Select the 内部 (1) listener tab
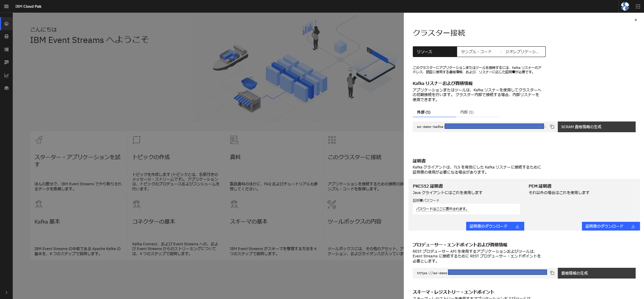 click(x=478, y=112)
